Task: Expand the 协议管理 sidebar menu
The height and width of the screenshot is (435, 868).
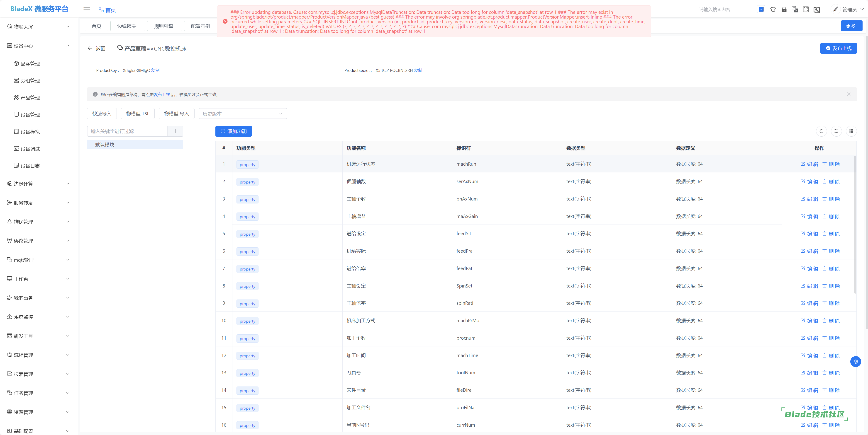Action: click(x=39, y=241)
